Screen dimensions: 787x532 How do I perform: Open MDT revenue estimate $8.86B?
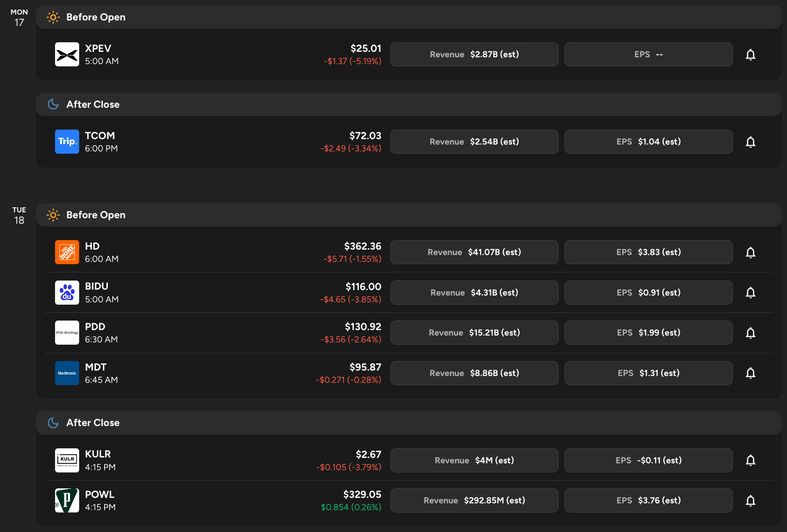click(x=474, y=373)
